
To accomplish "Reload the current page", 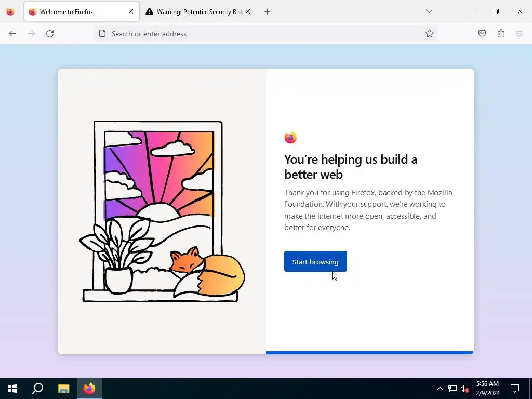I will click(x=50, y=34).
